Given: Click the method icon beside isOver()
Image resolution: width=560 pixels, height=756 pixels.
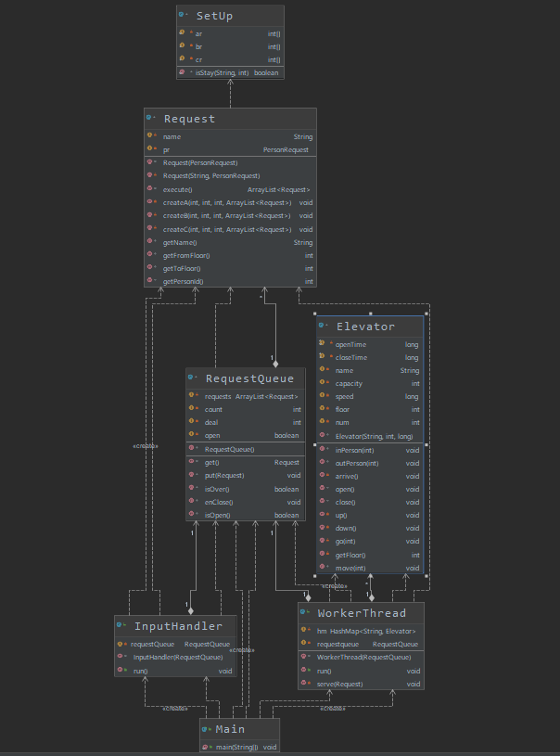Looking at the screenshot, I should pos(192,488).
